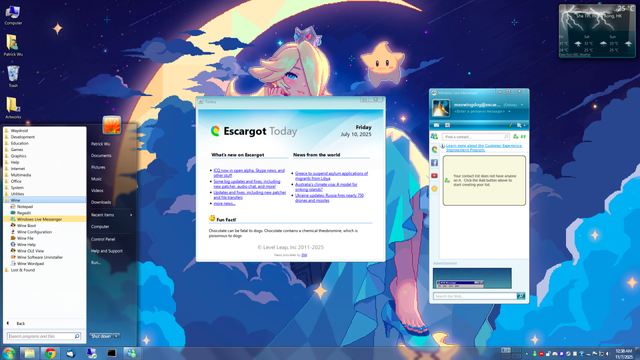Launch Chrome from the taskbar

[50, 353]
